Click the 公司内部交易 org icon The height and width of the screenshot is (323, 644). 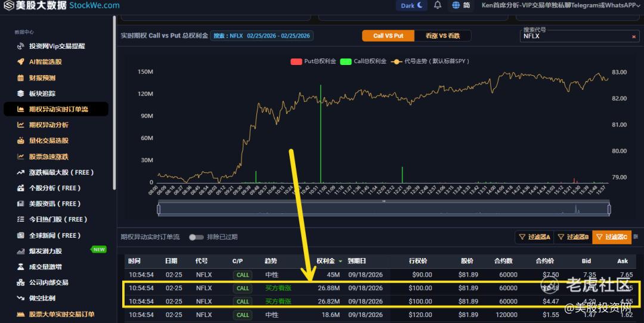click(x=20, y=282)
